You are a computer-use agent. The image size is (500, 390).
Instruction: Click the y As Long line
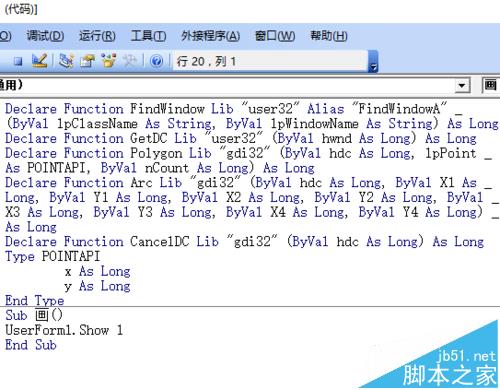point(97,286)
